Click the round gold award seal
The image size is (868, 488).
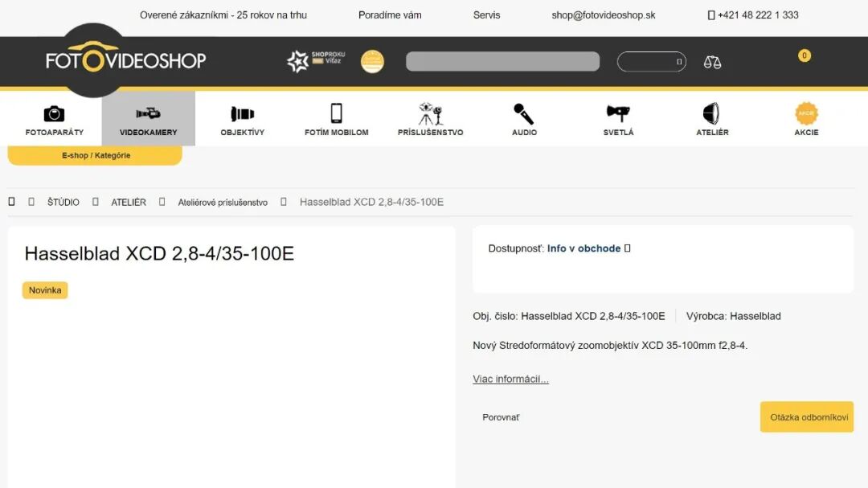click(x=372, y=61)
